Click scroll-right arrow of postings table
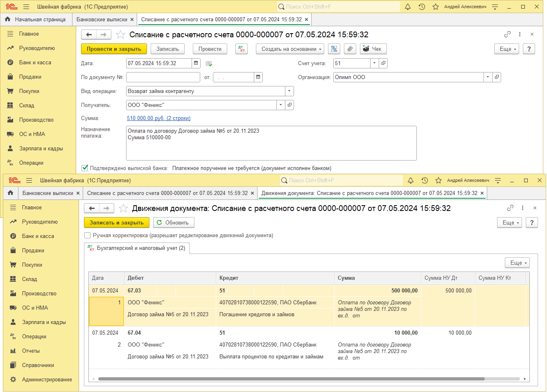This screenshot has width=547, height=392. (x=525, y=379)
